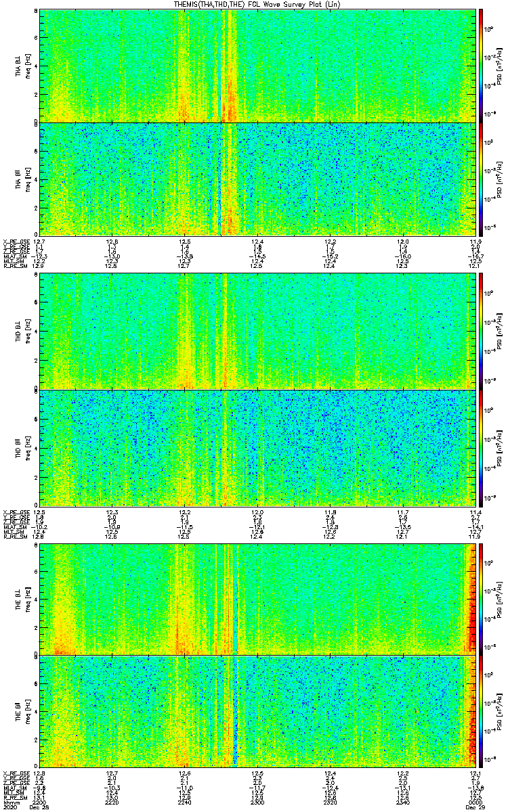The image size is (508, 812).
Task: Click the PSD units label beside THE B-parallel colorbar
Action: click(498, 710)
